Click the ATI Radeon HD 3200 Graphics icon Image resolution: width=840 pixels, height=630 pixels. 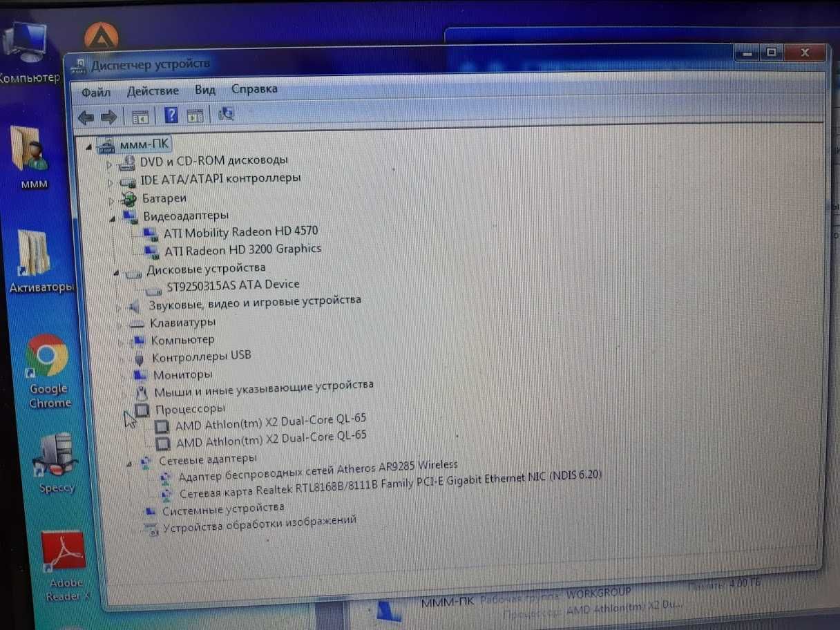click(x=152, y=251)
